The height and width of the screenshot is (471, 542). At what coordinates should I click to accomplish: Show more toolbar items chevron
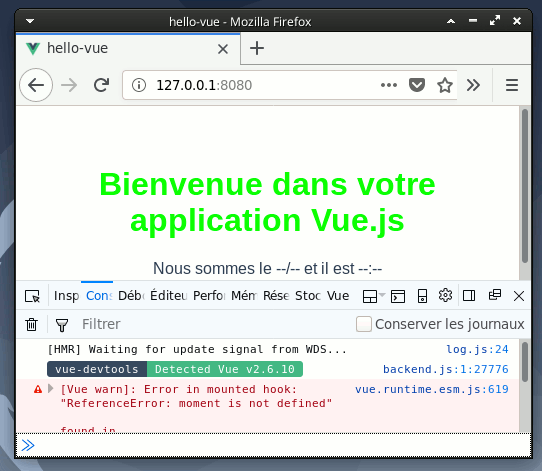[473, 85]
